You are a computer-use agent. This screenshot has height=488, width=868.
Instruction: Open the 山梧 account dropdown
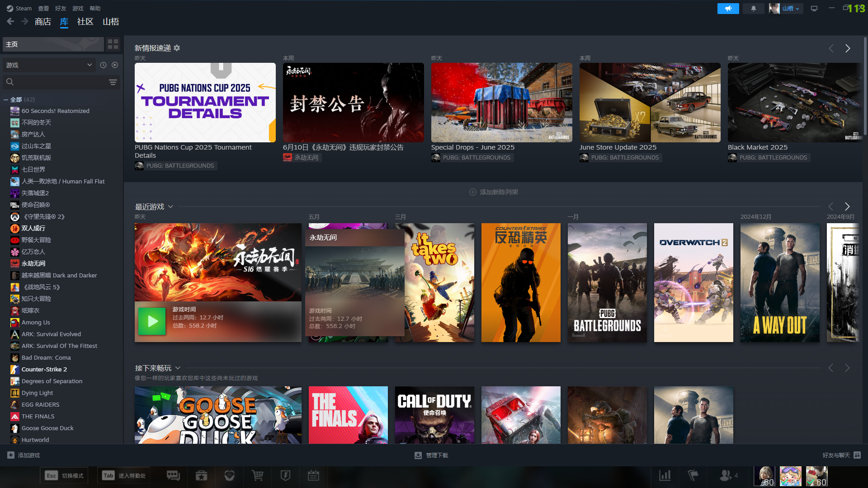click(786, 9)
